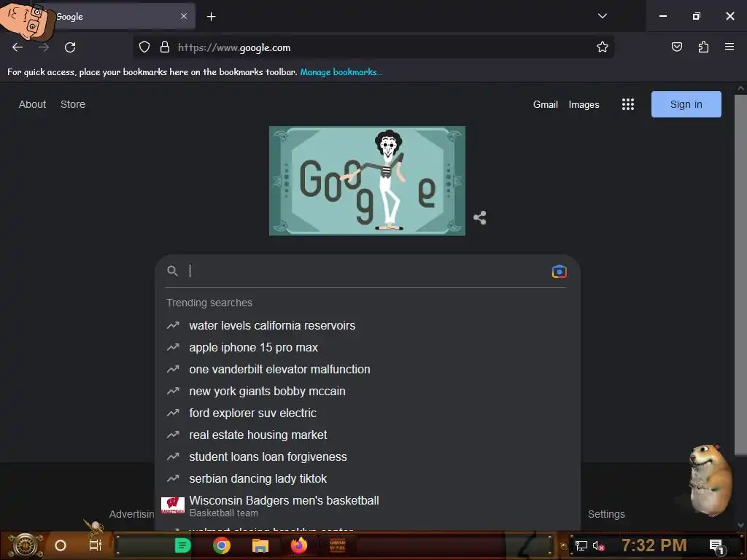The image size is (747, 560).
Task: Click the page vertical scrollbar thumb
Action: pos(740,274)
